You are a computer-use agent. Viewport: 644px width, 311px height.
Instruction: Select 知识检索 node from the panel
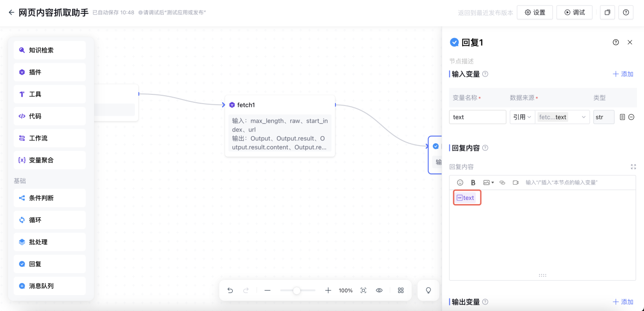point(50,50)
